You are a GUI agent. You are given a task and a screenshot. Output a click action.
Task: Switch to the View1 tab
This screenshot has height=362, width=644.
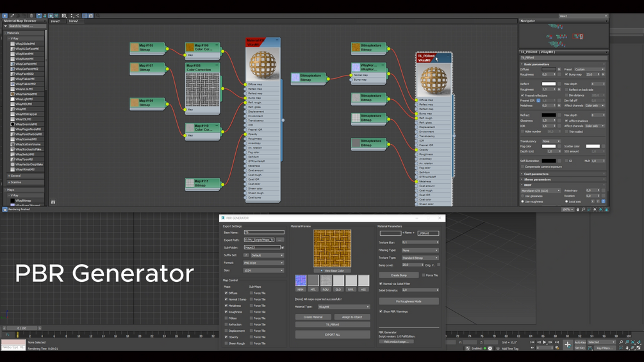click(55, 21)
